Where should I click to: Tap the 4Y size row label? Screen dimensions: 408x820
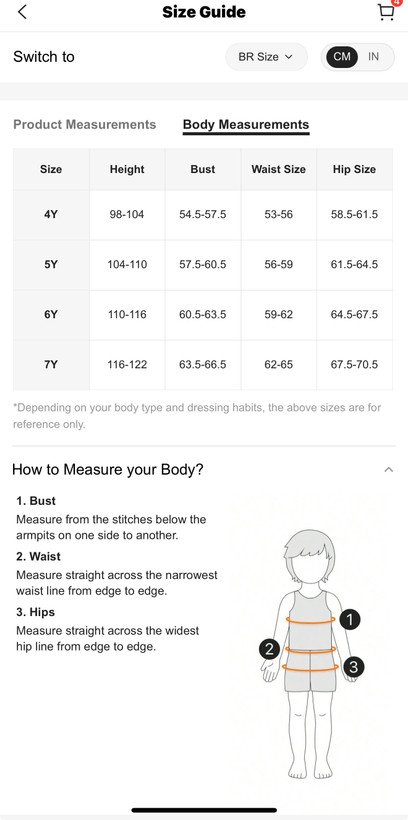(x=51, y=214)
